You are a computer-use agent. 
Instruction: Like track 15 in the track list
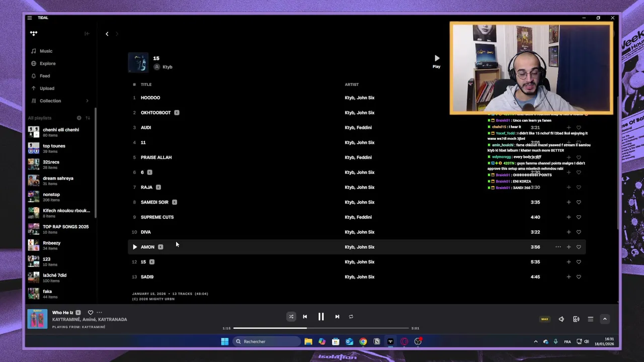(579, 262)
